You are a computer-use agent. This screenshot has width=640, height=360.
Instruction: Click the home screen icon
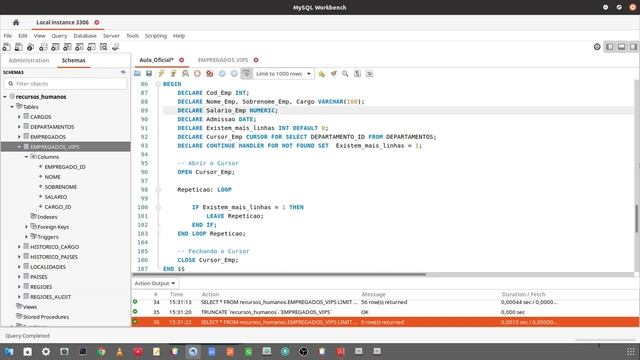pos(16,22)
